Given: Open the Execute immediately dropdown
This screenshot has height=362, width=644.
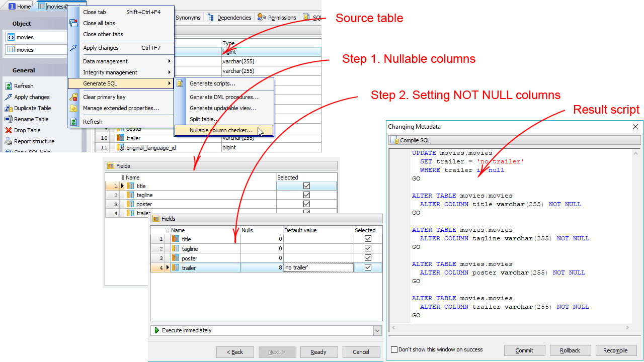Looking at the screenshot, I should click(x=377, y=330).
